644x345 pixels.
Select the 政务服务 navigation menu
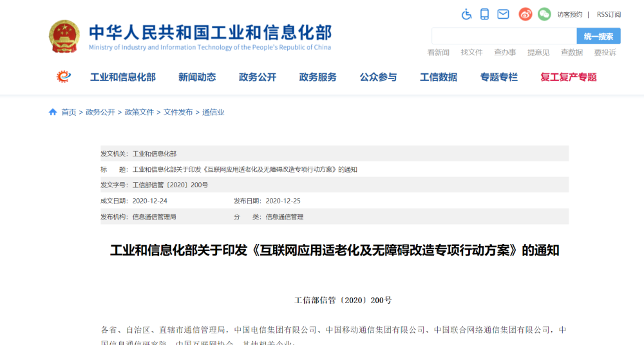click(x=317, y=77)
